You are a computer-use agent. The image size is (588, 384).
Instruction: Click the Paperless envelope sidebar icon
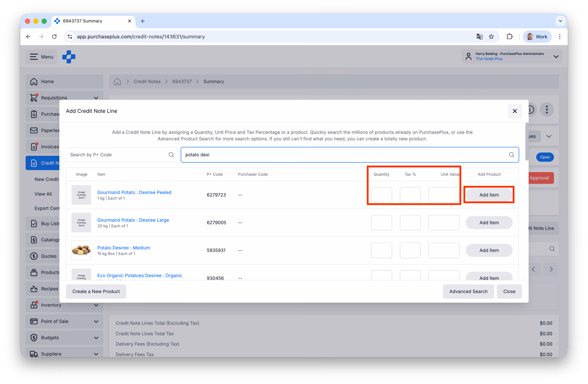point(34,130)
